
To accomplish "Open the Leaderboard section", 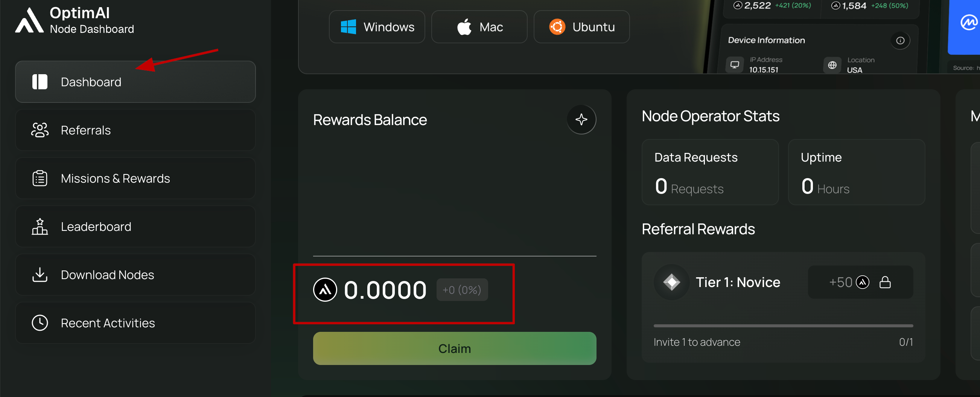I will [135, 227].
